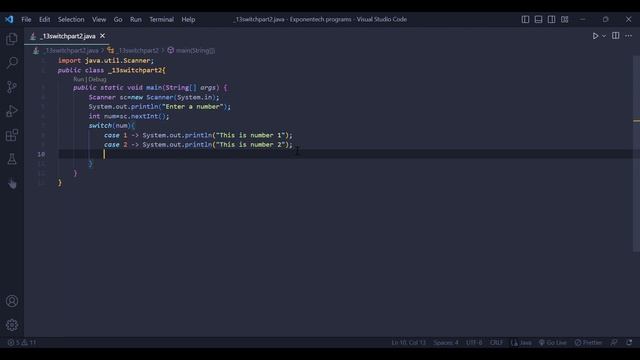Open the Terminal menu
Viewport: 640px width, 360px height.
[x=161, y=19]
